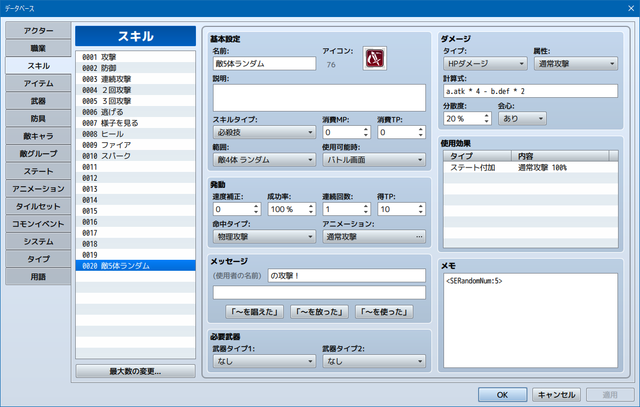Open the アクター tab
Image resolution: width=640 pixels, height=407 pixels.
click(x=38, y=31)
